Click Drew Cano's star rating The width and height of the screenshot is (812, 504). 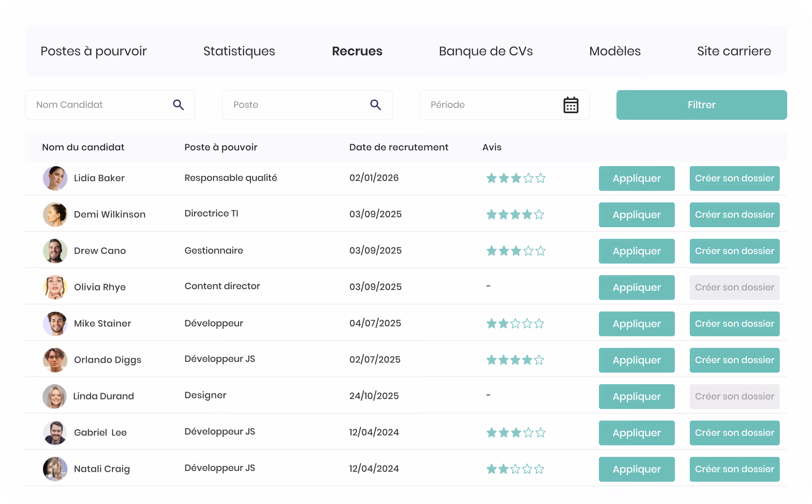(516, 251)
